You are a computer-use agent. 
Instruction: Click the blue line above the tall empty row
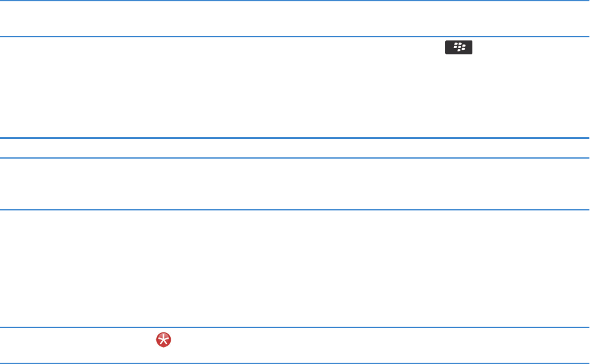point(295,210)
